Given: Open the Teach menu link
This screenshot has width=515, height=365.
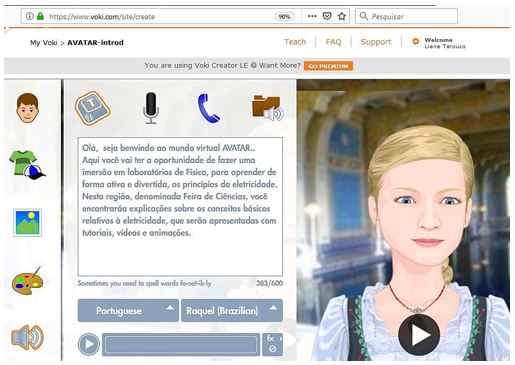Looking at the screenshot, I should (295, 42).
